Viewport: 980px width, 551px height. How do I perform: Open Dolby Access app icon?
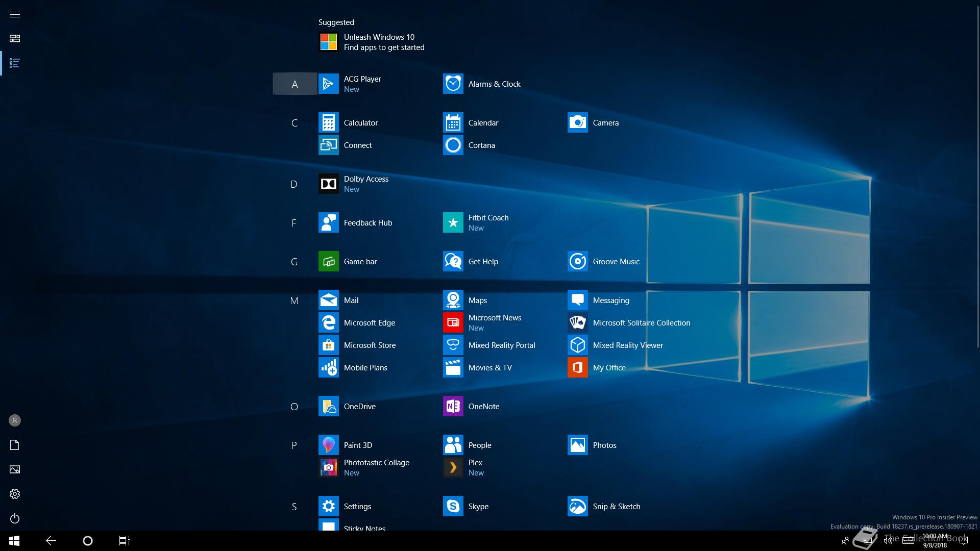[328, 184]
